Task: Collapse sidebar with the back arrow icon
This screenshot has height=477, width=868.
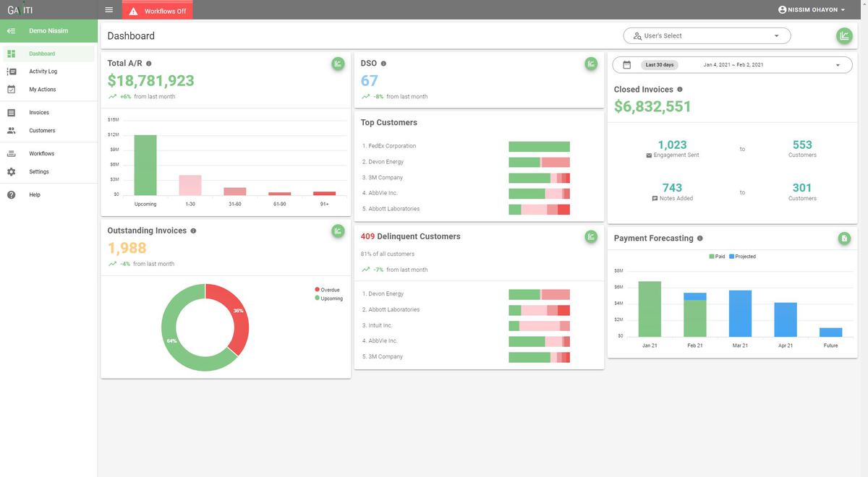Action: (12, 31)
